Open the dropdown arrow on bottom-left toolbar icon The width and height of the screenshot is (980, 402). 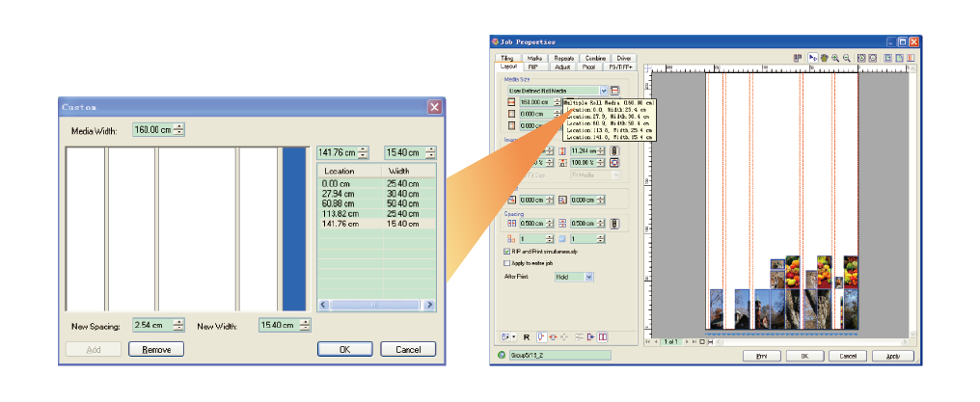point(514,337)
